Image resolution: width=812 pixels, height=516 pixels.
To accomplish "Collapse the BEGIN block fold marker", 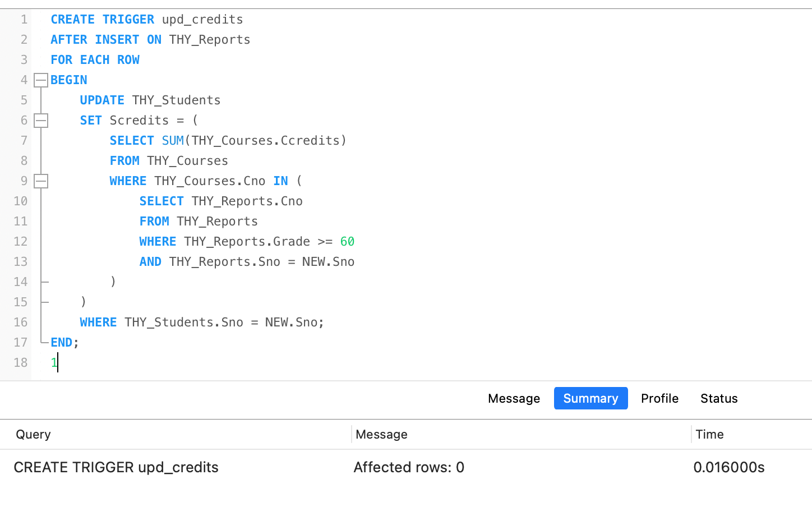I will coord(41,80).
